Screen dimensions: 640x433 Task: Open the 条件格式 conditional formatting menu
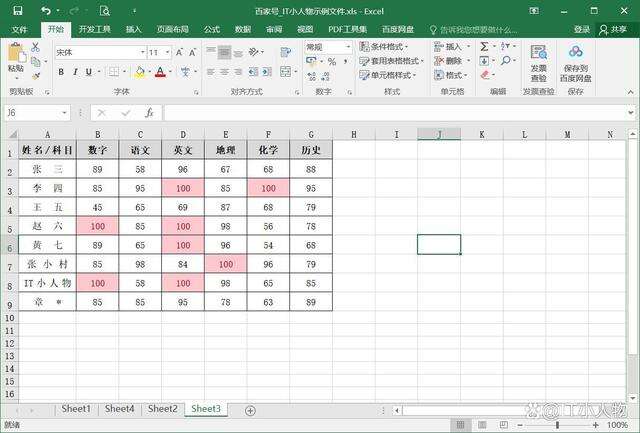point(384,47)
